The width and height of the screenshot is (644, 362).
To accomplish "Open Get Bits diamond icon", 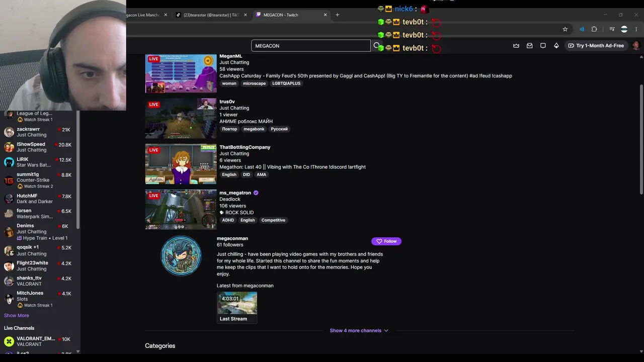I will coord(556,46).
